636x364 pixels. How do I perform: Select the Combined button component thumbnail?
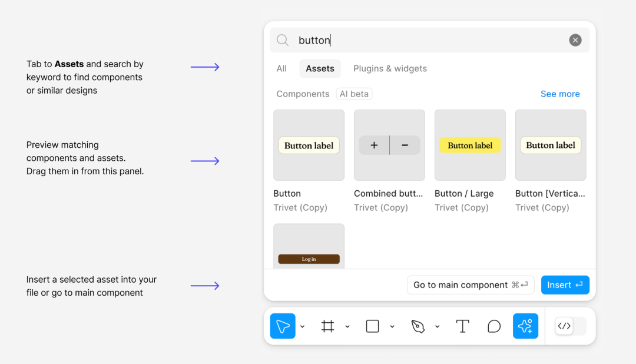point(389,145)
